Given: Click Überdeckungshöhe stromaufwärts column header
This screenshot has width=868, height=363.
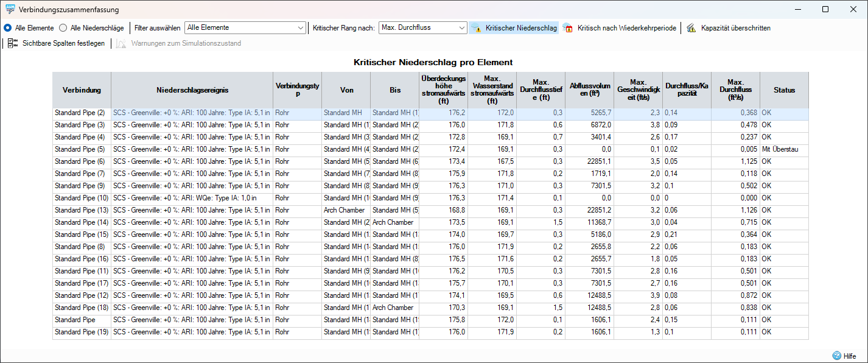Looking at the screenshot, I should (x=443, y=90).
